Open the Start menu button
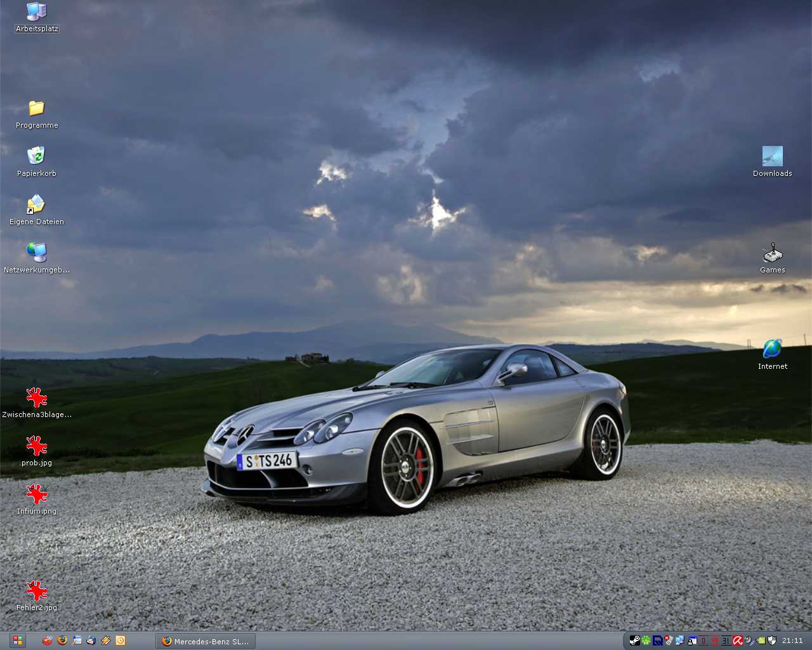This screenshot has height=650, width=812. [x=17, y=640]
